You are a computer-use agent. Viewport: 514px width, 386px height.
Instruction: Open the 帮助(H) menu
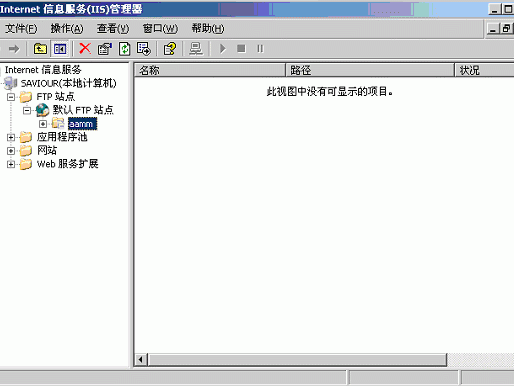(x=208, y=29)
